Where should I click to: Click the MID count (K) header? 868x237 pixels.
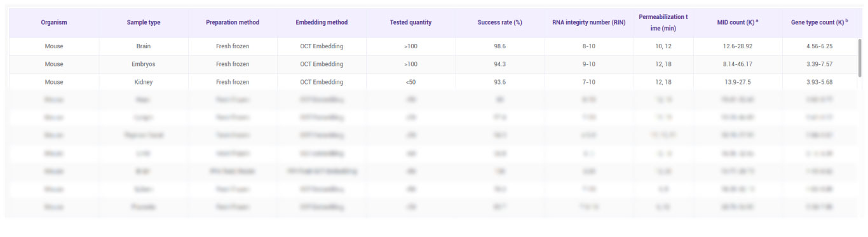738,22
